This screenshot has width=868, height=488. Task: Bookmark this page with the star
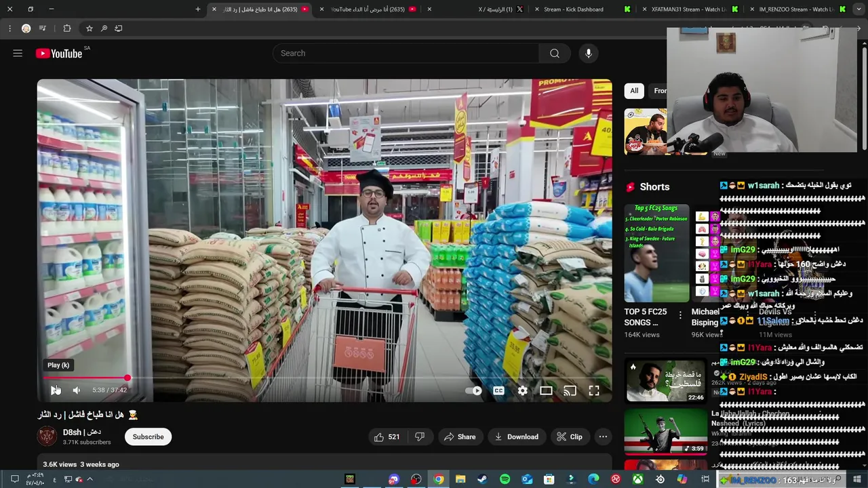89,28
